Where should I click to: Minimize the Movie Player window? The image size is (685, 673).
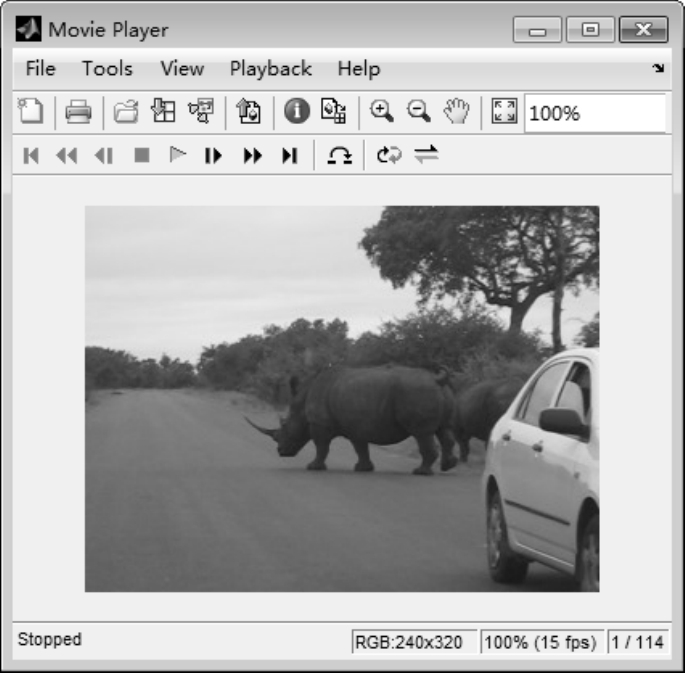(x=537, y=30)
